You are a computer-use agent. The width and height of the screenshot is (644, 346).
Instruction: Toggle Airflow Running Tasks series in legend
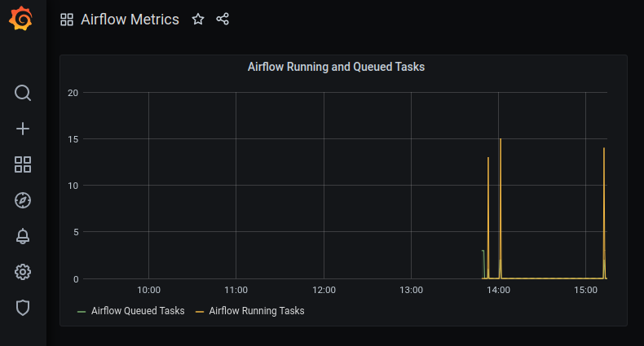(x=257, y=311)
